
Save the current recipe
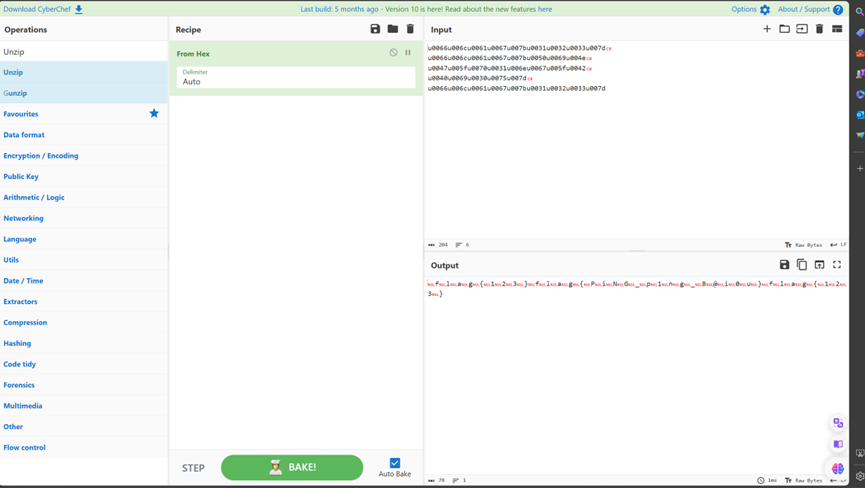pos(375,29)
